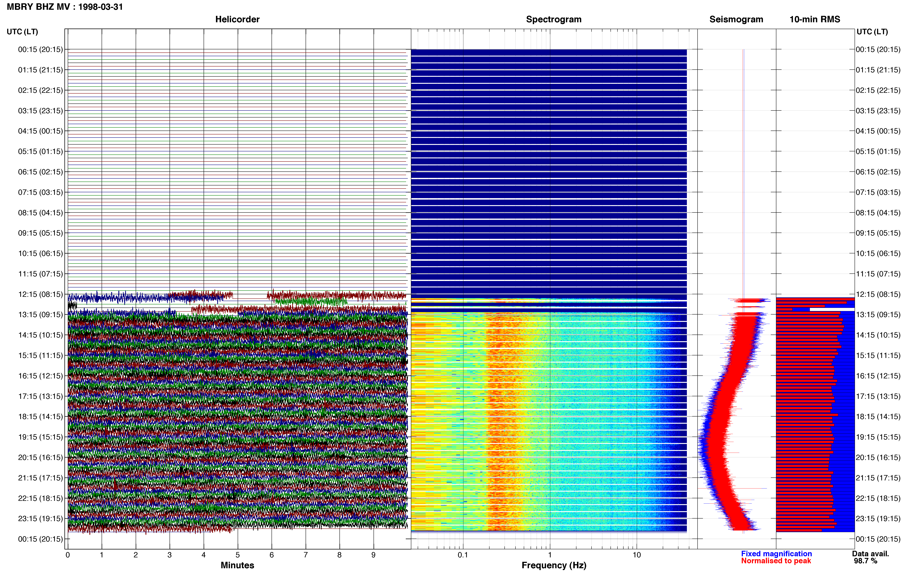Click right-side time label 12:15 (08:15)
The image size is (924, 578).
point(878,294)
